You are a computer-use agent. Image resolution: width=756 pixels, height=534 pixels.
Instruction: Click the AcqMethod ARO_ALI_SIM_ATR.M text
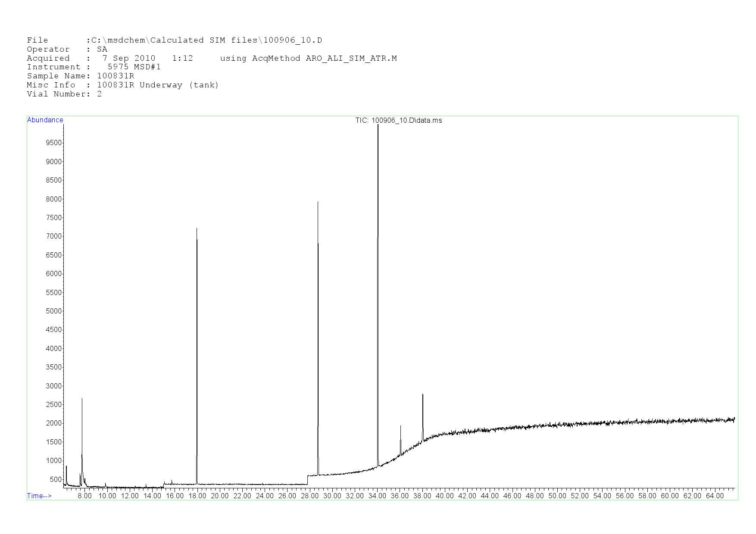click(x=308, y=59)
